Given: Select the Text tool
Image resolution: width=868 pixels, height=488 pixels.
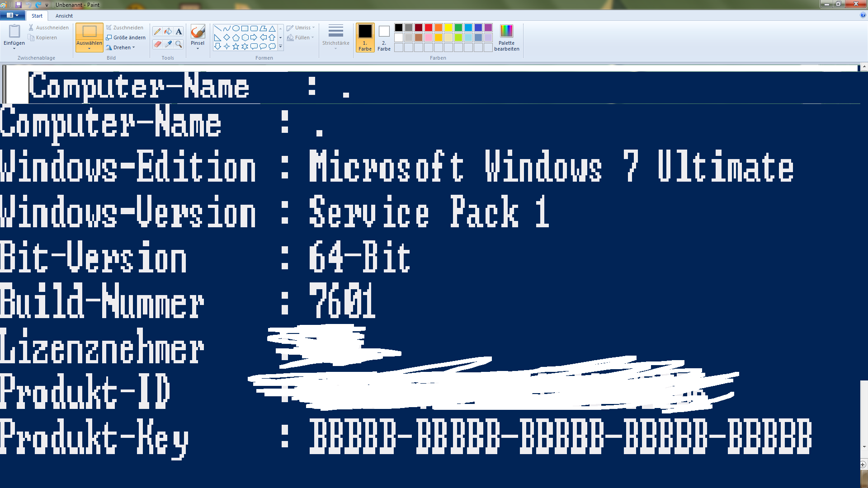Looking at the screenshot, I should click(x=179, y=31).
